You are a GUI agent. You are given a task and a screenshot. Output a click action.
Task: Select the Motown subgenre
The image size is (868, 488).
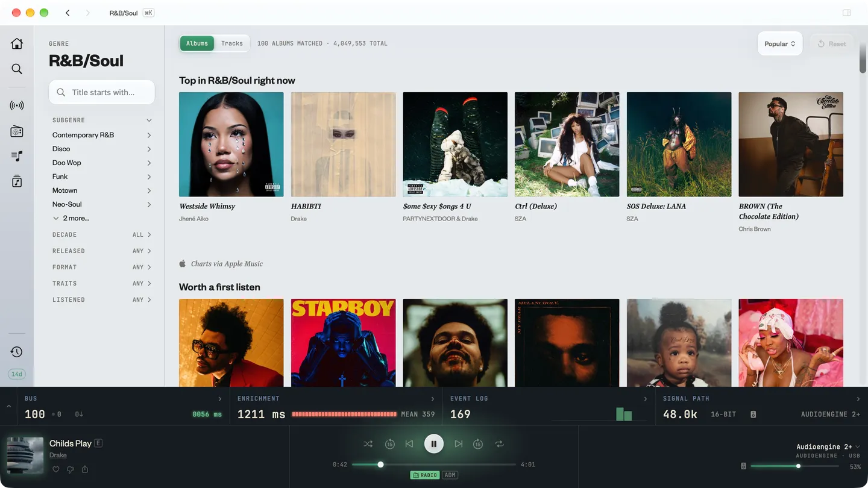click(102, 190)
